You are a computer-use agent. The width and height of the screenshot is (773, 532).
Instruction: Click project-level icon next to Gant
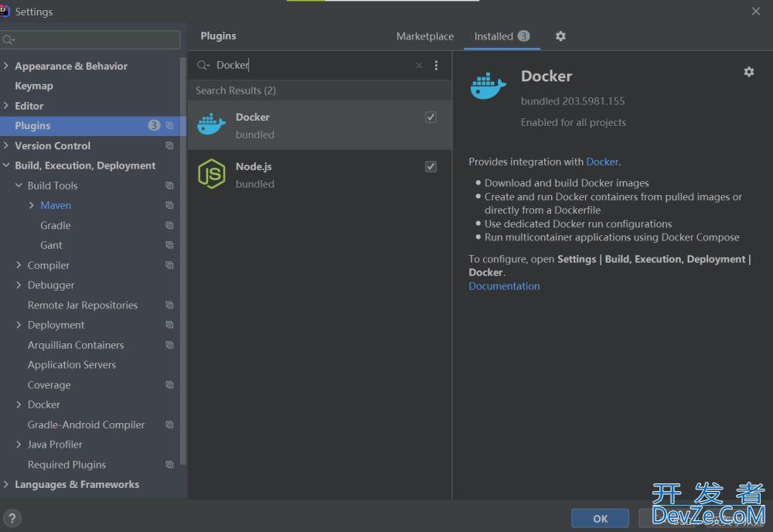coord(169,245)
